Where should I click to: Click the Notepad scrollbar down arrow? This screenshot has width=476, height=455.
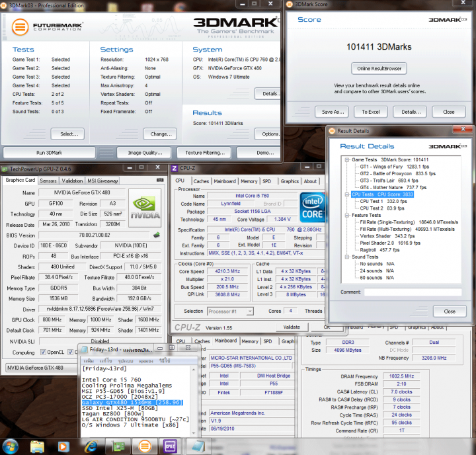pos(194,433)
